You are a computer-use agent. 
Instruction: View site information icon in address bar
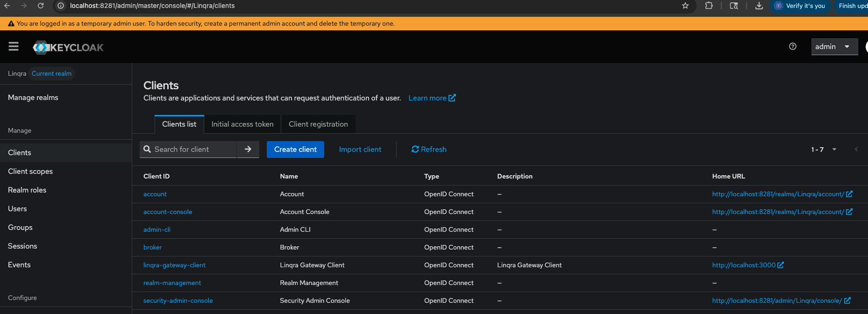click(61, 6)
